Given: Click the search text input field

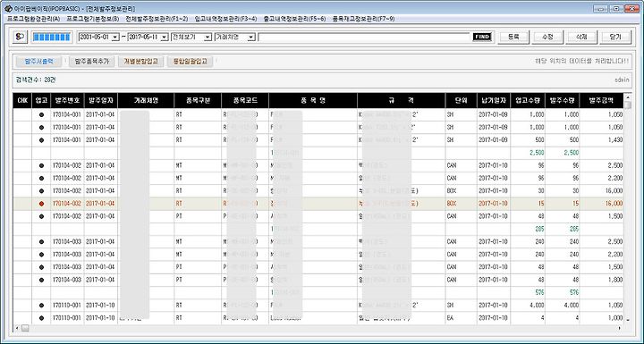Looking at the screenshot, I should [364, 37].
